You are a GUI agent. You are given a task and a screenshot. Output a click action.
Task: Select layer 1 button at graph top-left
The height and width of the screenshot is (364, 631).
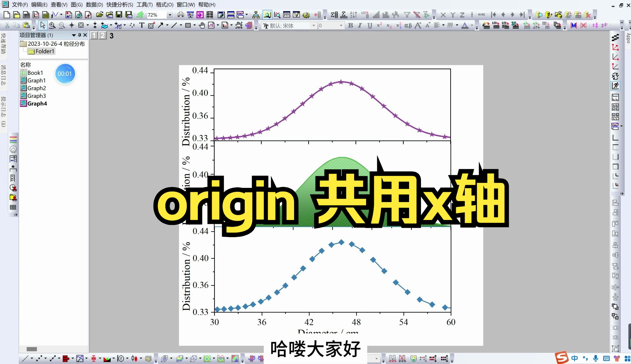coord(94,35)
